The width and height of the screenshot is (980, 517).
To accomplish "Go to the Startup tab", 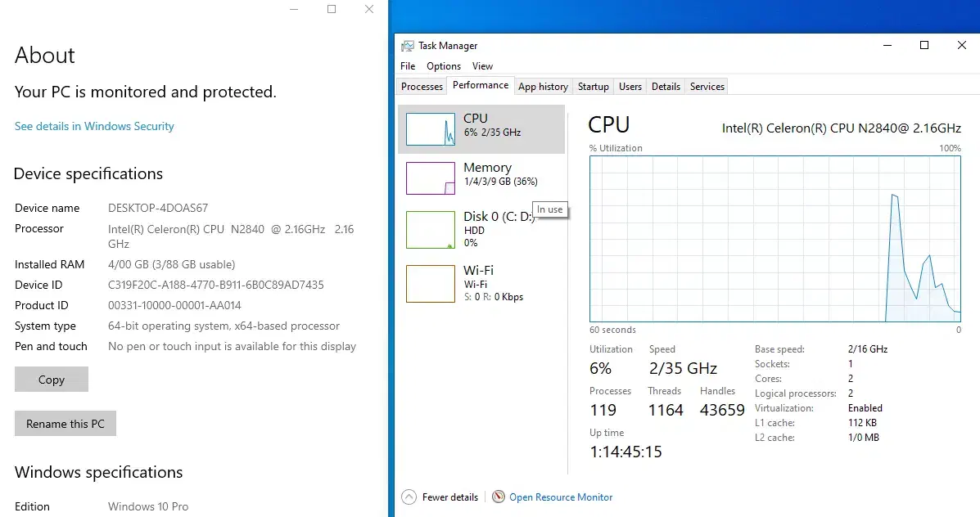I will [x=593, y=87].
